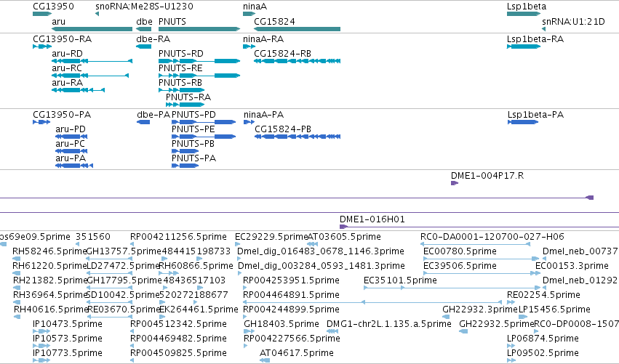Select the aru gene arrow glyph
Screen dimensions: 619x364
coord(92,29)
